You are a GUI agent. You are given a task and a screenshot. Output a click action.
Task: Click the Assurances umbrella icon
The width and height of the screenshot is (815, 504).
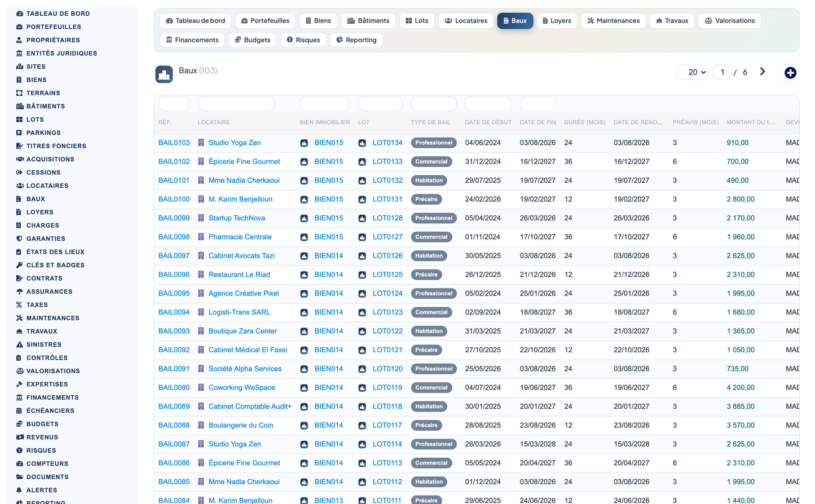(20, 291)
